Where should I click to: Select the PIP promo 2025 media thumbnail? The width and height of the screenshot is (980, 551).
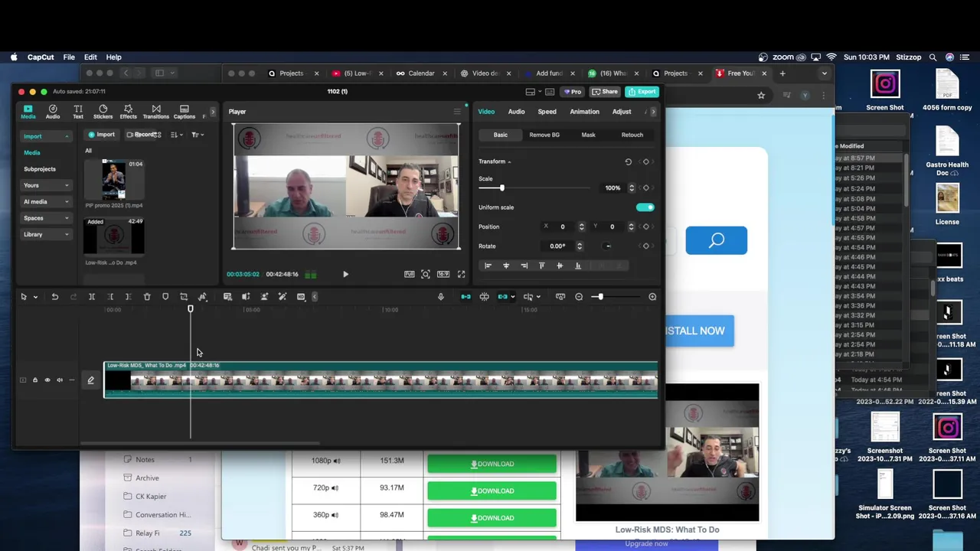pyautogui.click(x=113, y=181)
